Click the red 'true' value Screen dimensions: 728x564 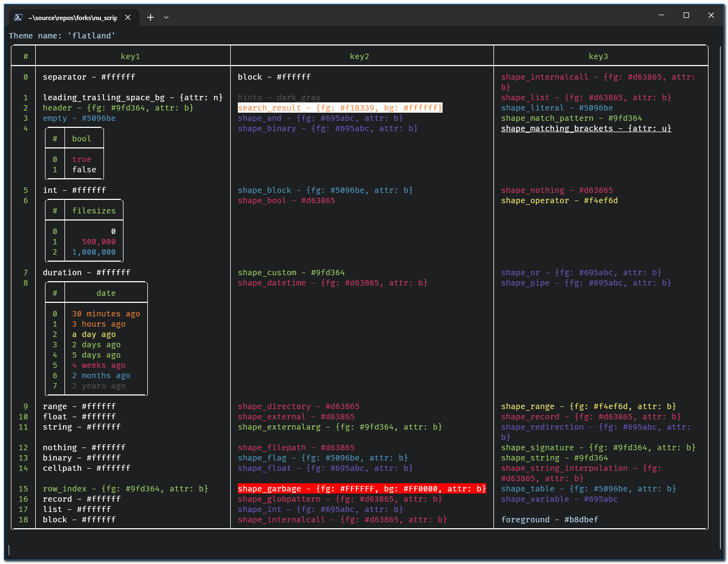82,159
